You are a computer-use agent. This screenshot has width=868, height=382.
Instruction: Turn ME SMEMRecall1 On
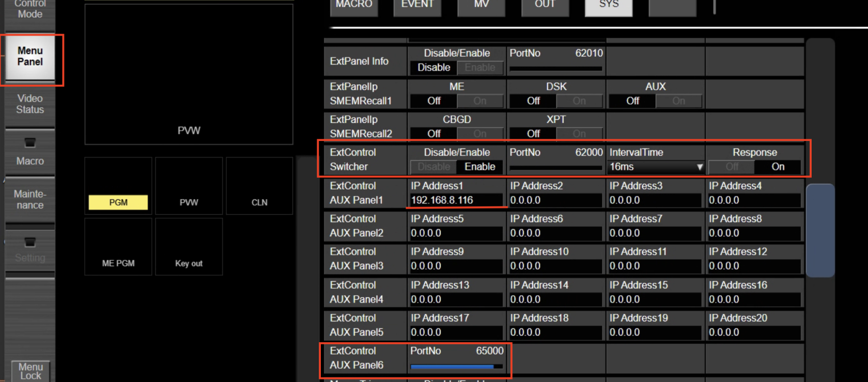tap(480, 101)
